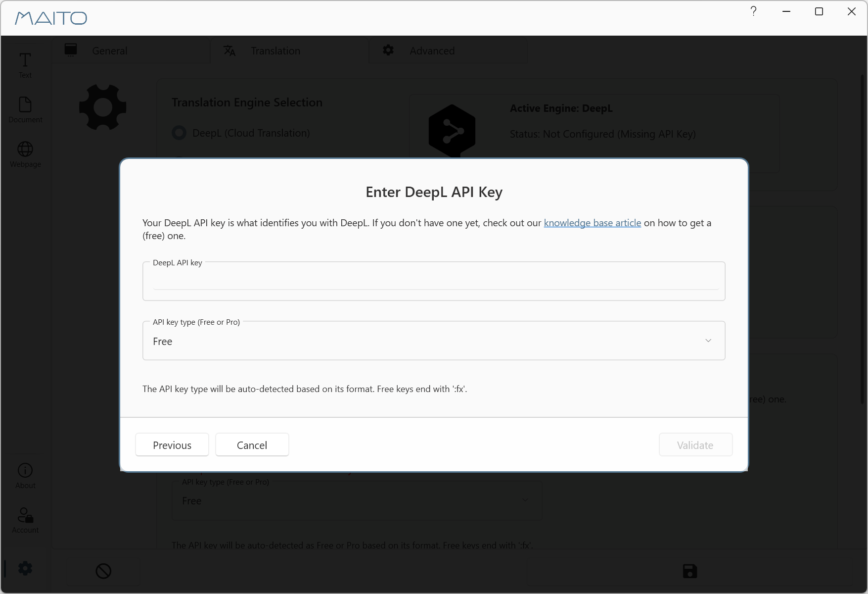Click 'Translation Engine Selection' heading
Viewport: 868px width, 594px height.
247,102
